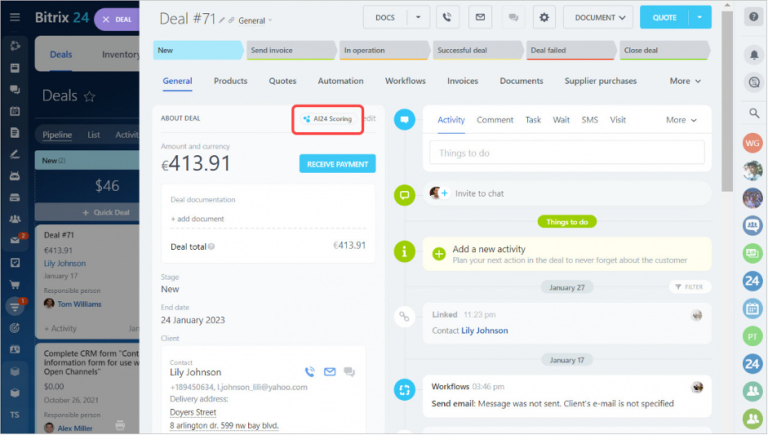Click the Things to do input field
Image resolution: width=768 pixels, height=435 pixels.
[x=567, y=153]
